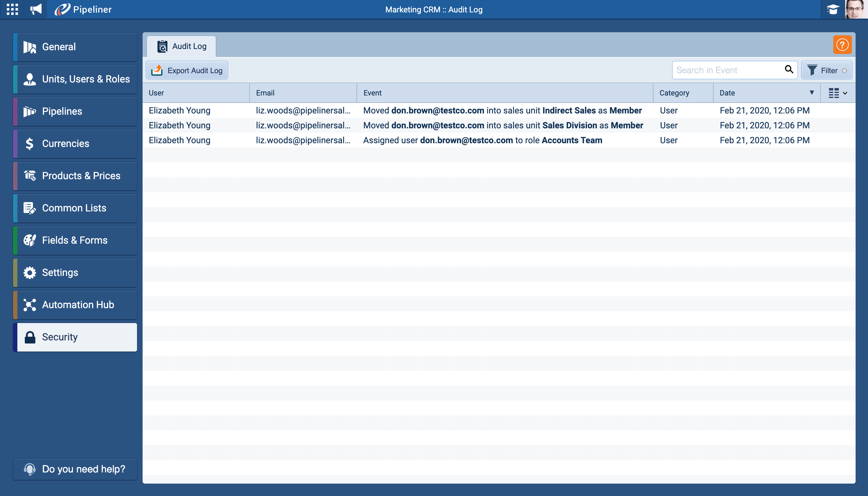Click the orange help question mark icon
This screenshot has width=868, height=496.
click(842, 45)
